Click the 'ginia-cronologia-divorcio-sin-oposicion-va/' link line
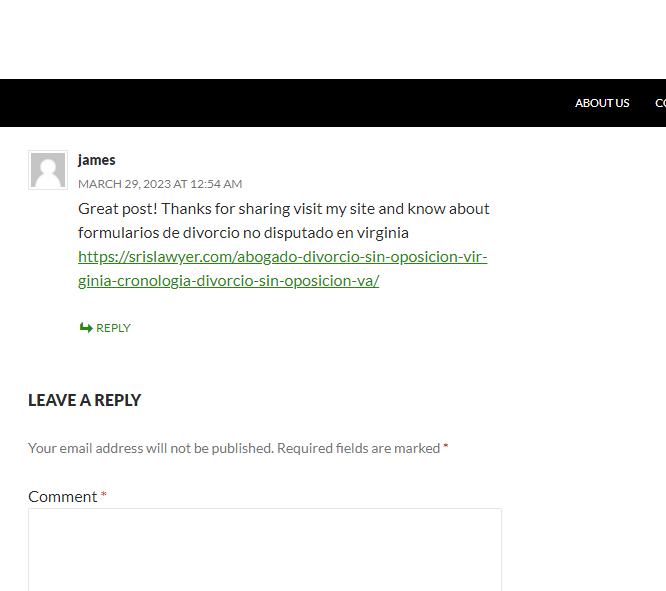666x591 pixels. tap(229, 281)
